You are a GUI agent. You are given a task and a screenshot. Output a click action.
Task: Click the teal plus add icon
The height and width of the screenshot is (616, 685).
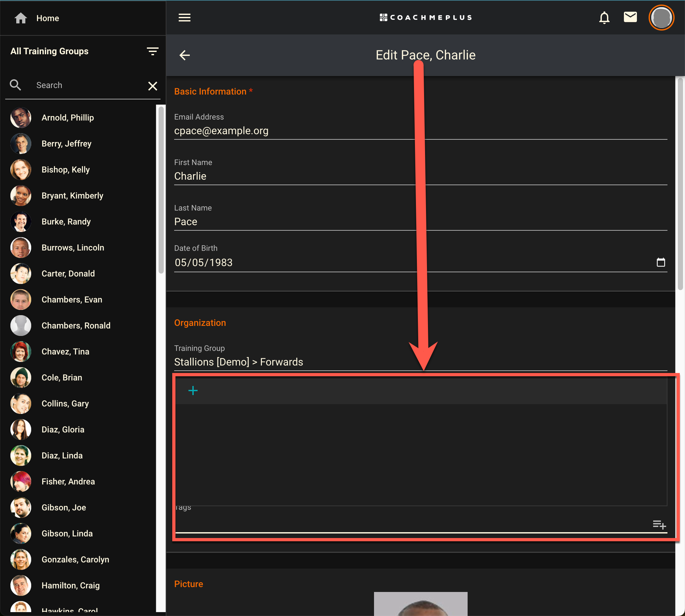coord(193,391)
